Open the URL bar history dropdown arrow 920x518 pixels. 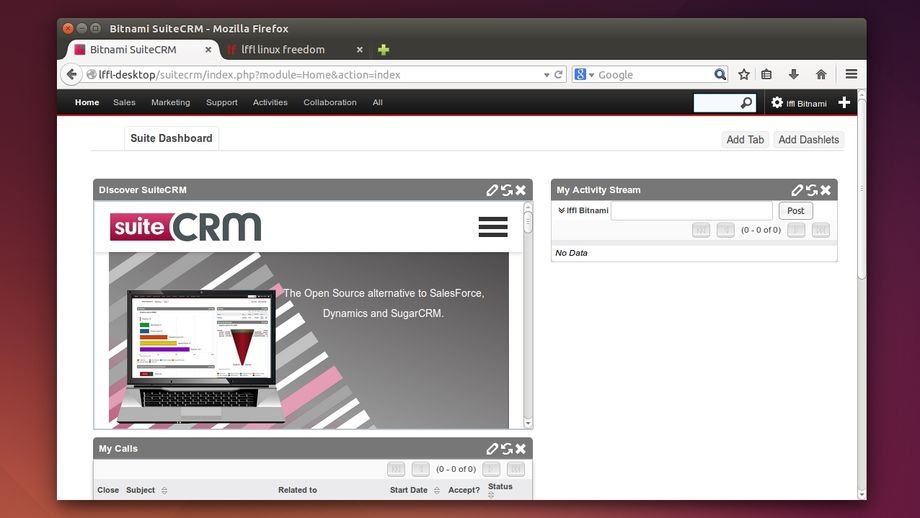point(546,75)
